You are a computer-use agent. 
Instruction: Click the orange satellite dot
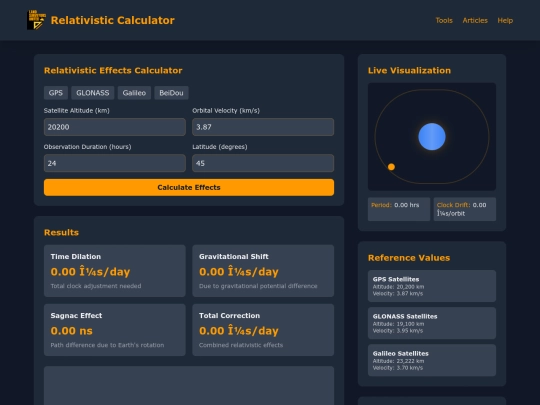[391, 167]
